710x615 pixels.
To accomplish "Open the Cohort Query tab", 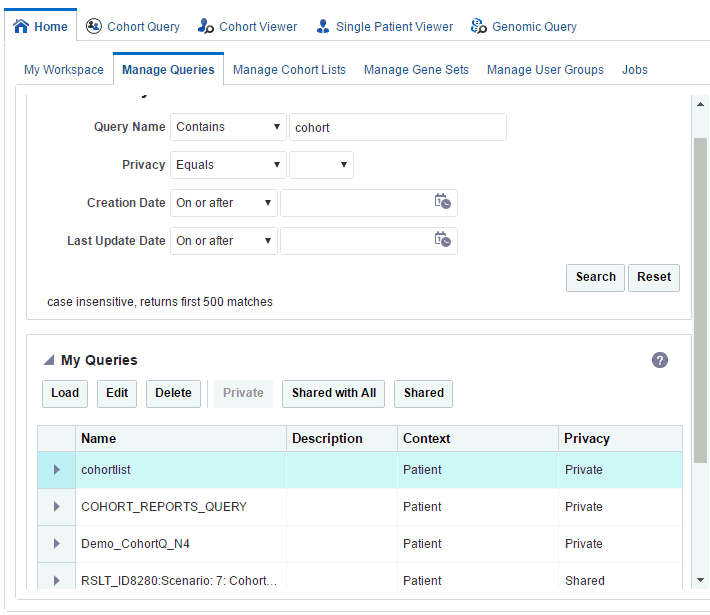I will (133, 26).
